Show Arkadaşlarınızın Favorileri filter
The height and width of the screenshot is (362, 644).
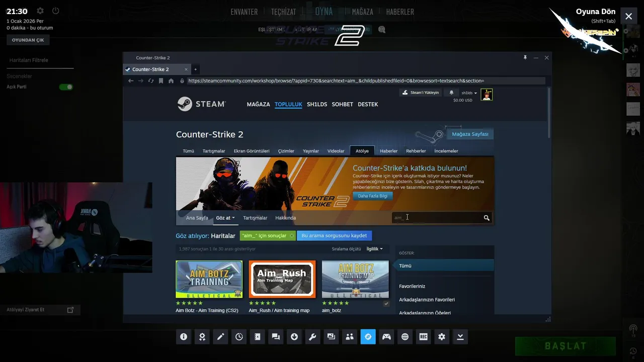coord(427,300)
